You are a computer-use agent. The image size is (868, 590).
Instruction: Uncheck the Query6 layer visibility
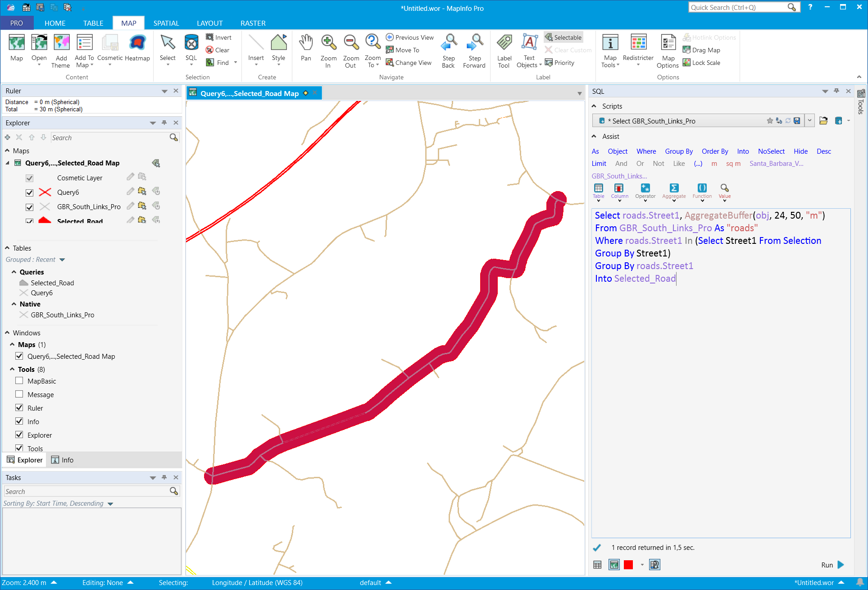[x=30, y=192]
